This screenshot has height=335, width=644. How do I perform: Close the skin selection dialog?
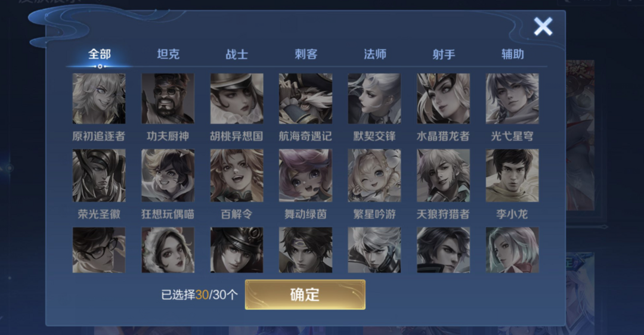(543, 27)
